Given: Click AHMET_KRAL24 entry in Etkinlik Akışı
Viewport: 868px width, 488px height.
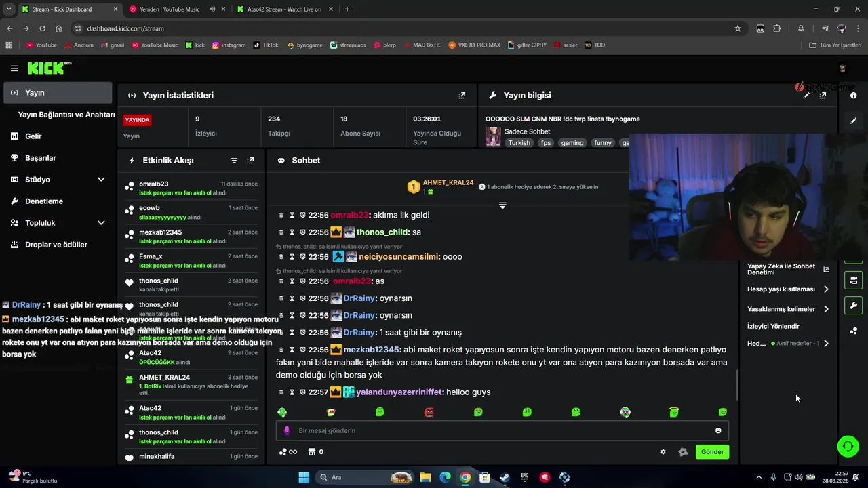Looking at the screenshot, I should click(192, 384).
